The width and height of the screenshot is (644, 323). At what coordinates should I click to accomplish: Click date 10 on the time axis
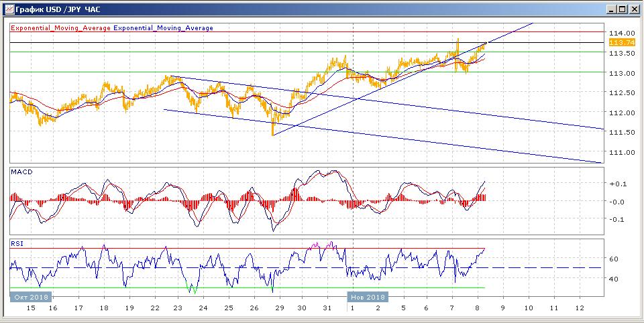pyautogui.click(x=529, y=308)
